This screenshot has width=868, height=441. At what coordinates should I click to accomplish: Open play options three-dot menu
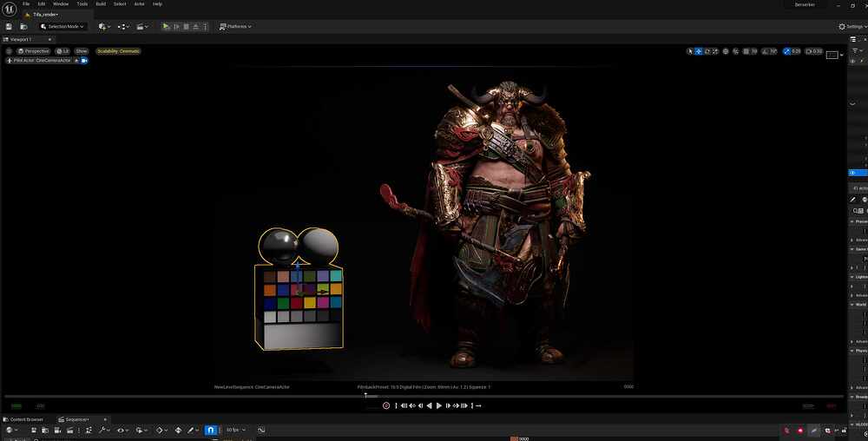pyautogui.click(x=205, y=27)
